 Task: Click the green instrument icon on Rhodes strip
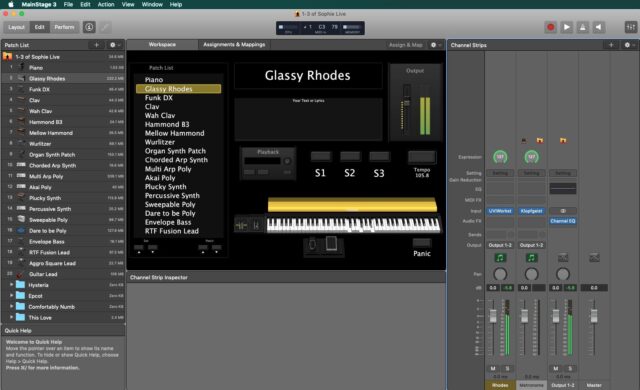click(x=500, y=257)
